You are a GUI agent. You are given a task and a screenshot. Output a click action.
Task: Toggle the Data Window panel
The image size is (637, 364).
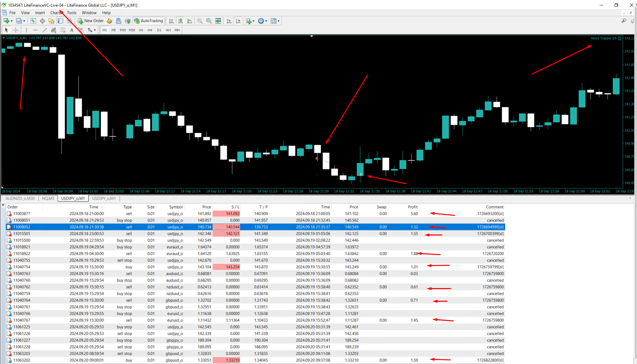(x=42, y=21)
